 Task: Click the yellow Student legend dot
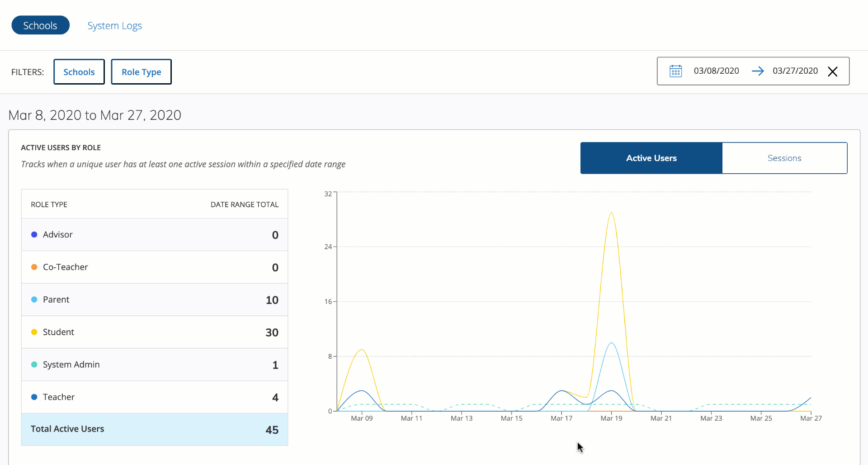click(x=34, y=332)
